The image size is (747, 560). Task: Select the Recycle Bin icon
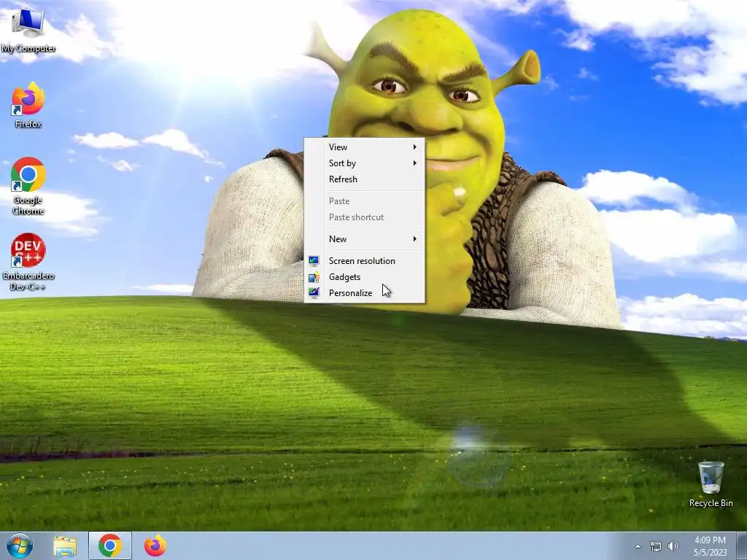(x=711, y=484)
